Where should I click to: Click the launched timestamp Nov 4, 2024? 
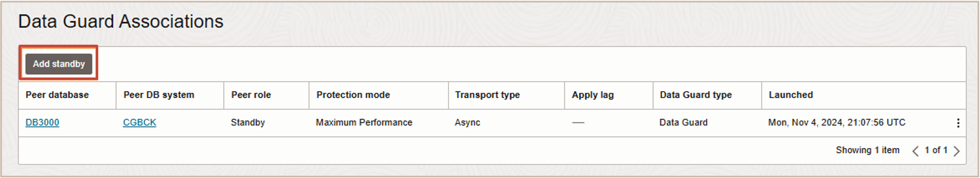(837, 122)
